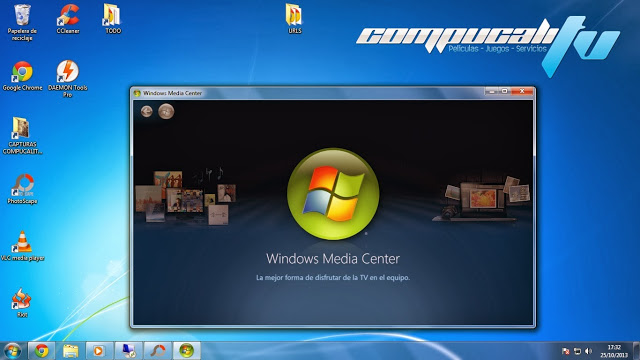Click the Show desktop strip
The width and height of the screenshot is (640, 360).
pos(636,351)
